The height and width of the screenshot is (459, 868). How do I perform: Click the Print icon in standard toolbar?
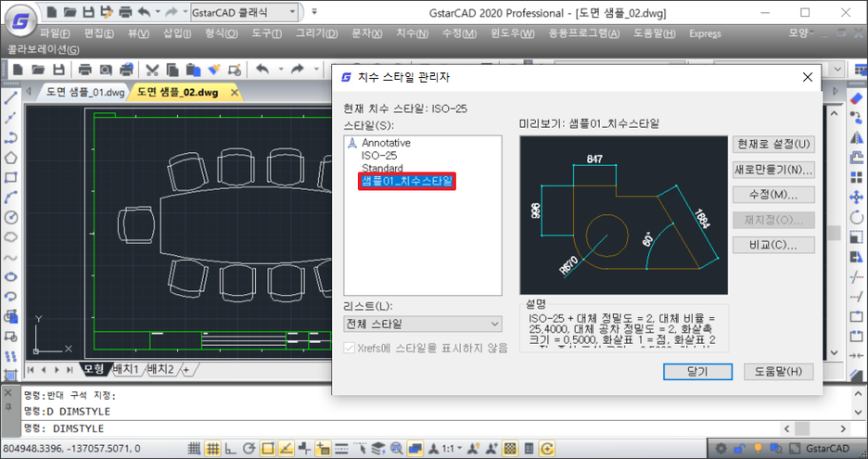[x=85, y=70]
